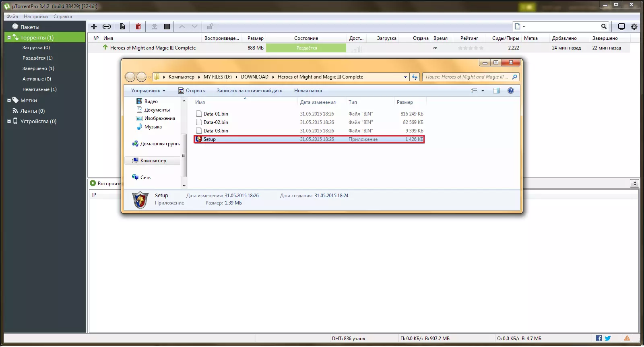The image size is (644, 347).
Task: Click the green Раздаётся progress bar
Action: pos(306,48)
